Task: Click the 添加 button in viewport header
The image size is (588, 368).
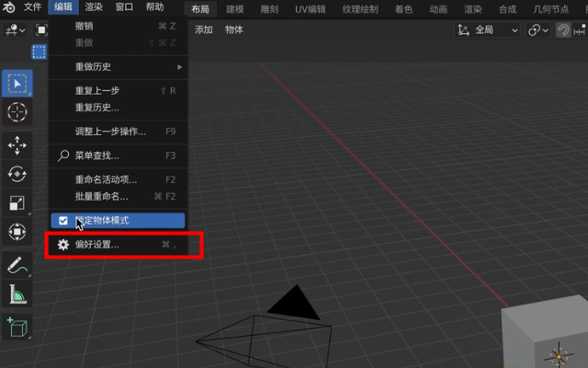Action: click(x=204, y=29)
